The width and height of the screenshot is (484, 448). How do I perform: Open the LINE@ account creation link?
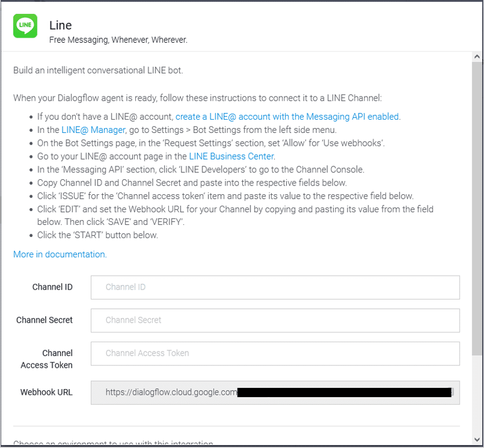287,117
